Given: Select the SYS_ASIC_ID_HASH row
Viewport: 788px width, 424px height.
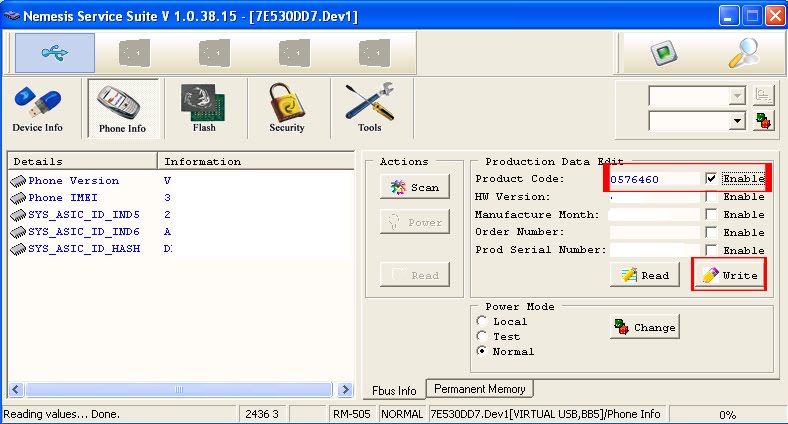Looking at the screenshot, I should click(x=181, y=249).
